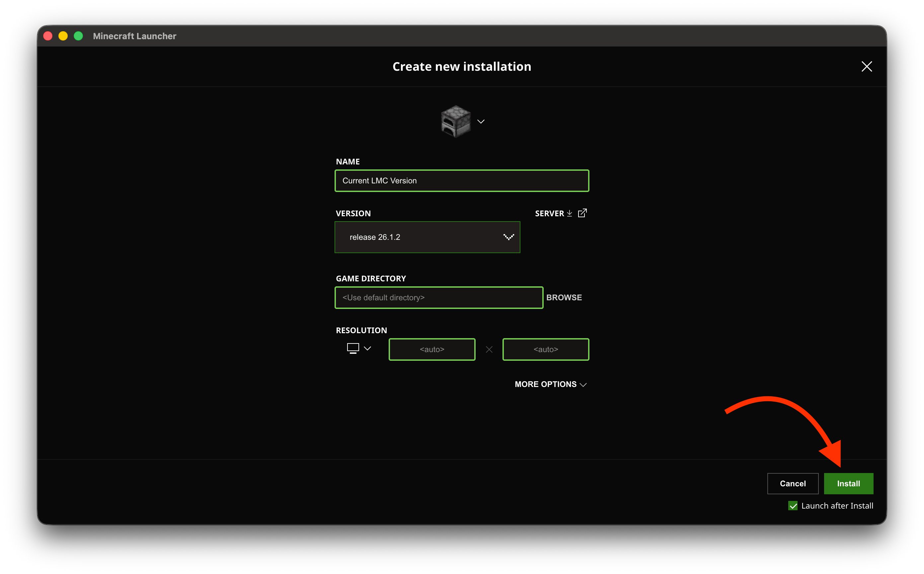This screenshot has width=924, height=574.
Task: Click BROWSE for game directory
Action: point(564,298)
